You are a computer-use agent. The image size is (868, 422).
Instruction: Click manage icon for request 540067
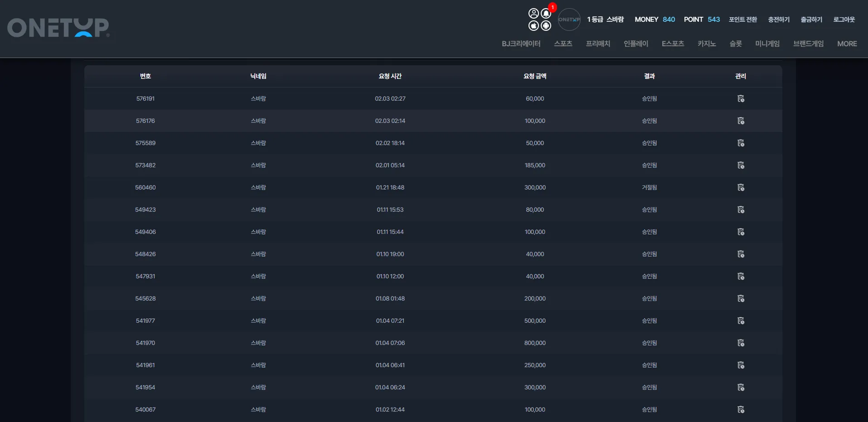point(741,409)
